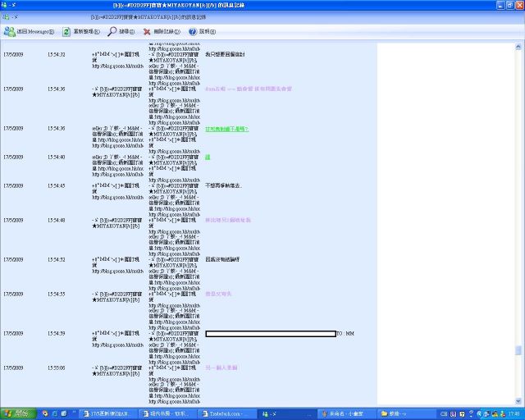525x420 pixels.
Task: Click the scrollbar down arrow
Action: coord(518,401)
